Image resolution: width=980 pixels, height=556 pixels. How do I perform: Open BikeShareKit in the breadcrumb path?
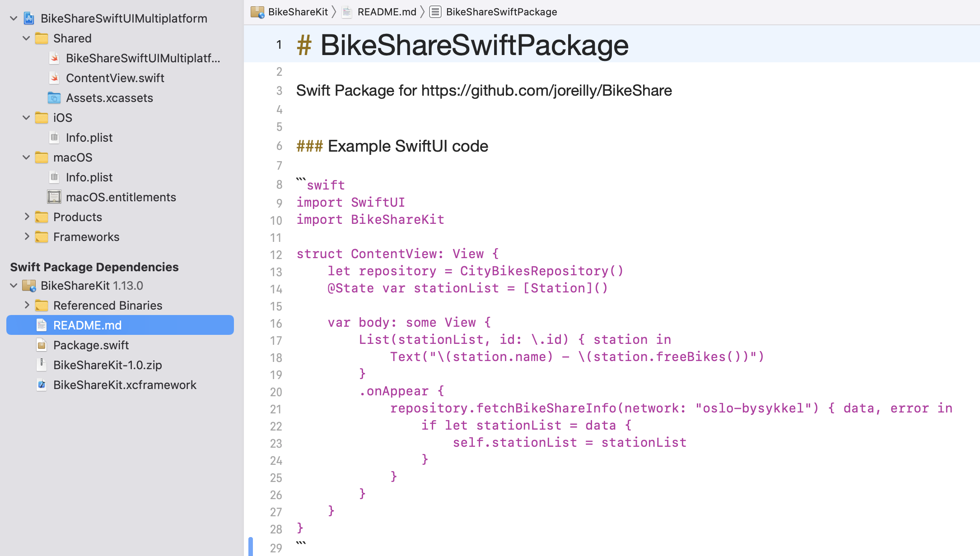pyautogui.click(x=298, y=12)
